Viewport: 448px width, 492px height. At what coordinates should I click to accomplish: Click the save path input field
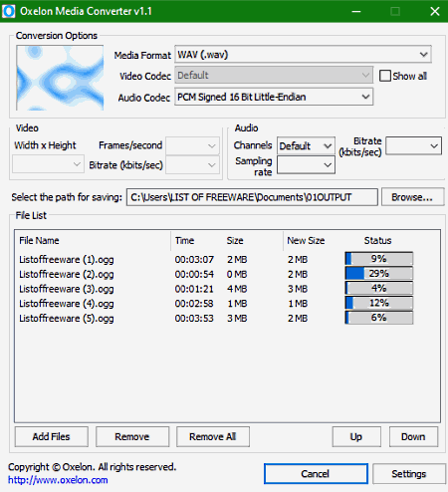point(252,197)
